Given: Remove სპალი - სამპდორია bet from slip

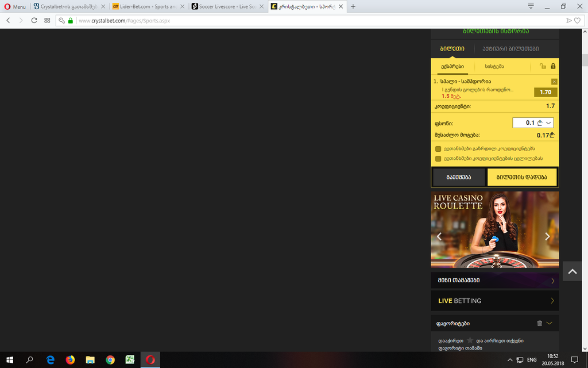Looking at the screenshot, I should coord(554,82).
